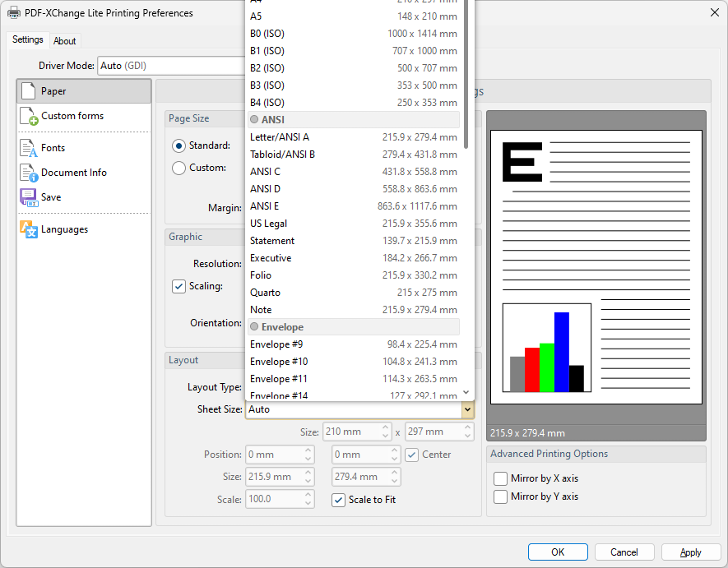
Task: Toggle off the Center checkbox
Action: [x=409, y=455]
